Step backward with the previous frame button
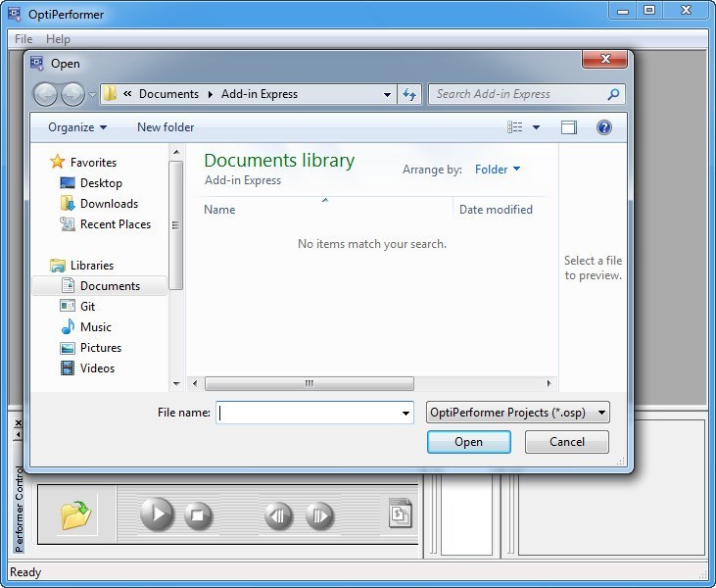The height and width of the screenshot is (588, 716). click(278, 515)
